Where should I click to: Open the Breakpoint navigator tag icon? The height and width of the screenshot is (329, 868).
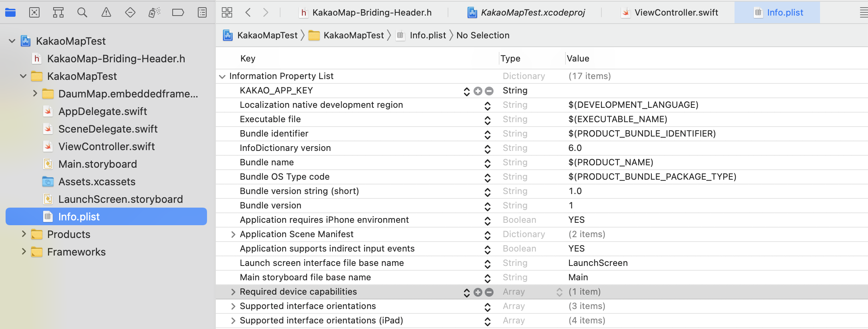point(178,12)
